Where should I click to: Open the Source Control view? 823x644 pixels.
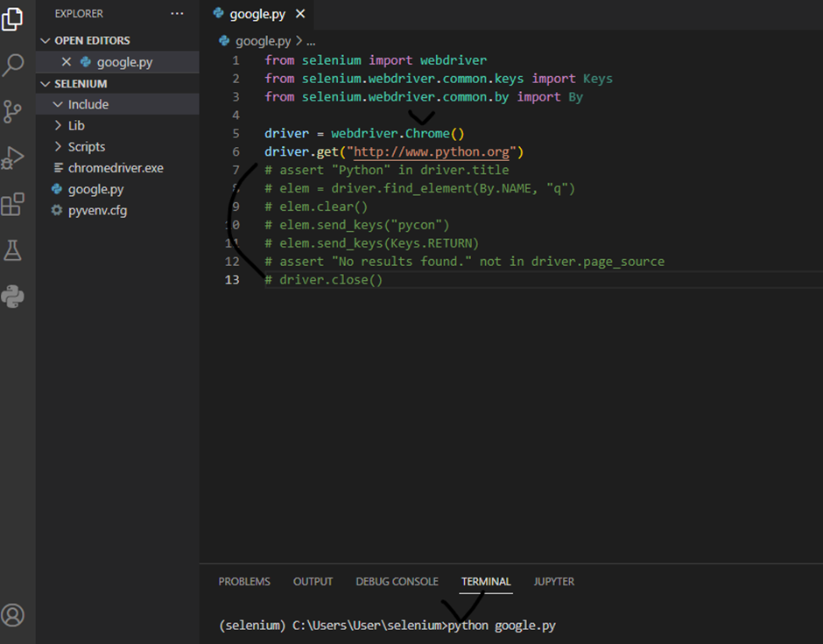click(12, 112)
